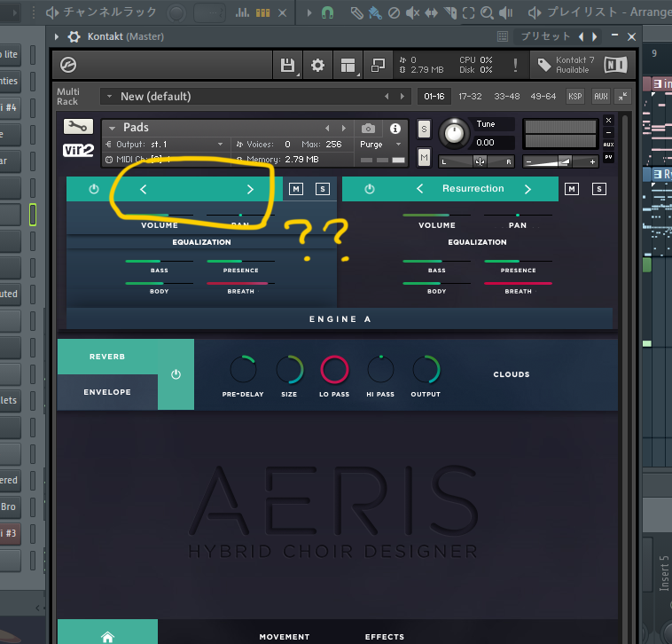Select the delete tool in Playlist toolbar
The width and height of the screenshot is (672, 644).
pos(394,13)
